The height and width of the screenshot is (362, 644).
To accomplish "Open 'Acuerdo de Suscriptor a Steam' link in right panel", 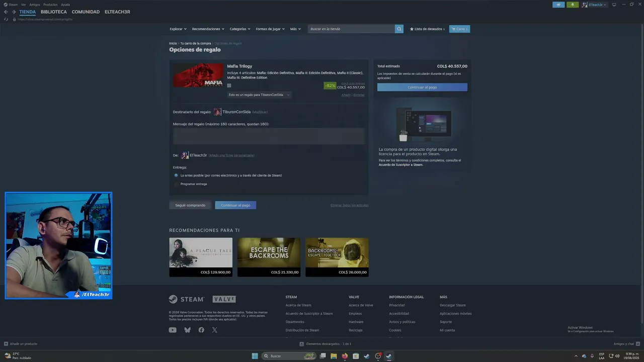I will pos(400,165).
